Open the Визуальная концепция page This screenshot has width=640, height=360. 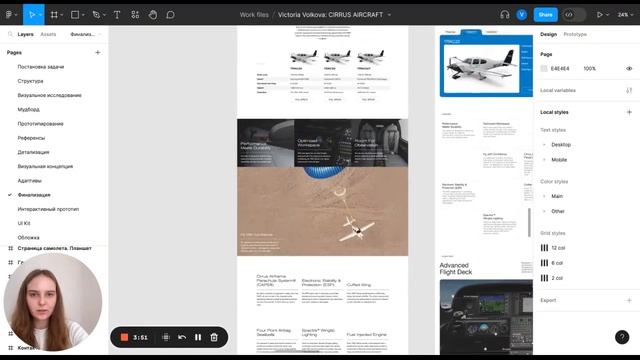[45, 167]
